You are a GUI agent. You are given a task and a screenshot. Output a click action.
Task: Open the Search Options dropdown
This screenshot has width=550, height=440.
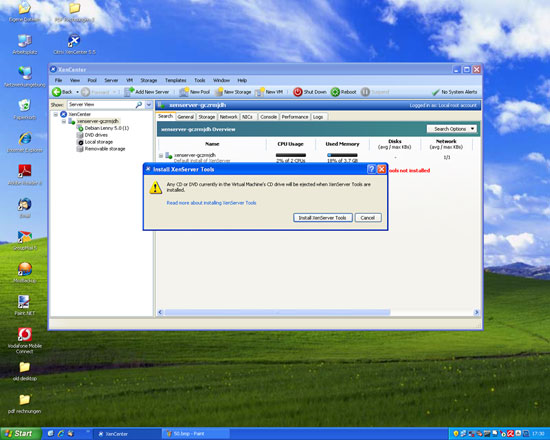(452, 129)
